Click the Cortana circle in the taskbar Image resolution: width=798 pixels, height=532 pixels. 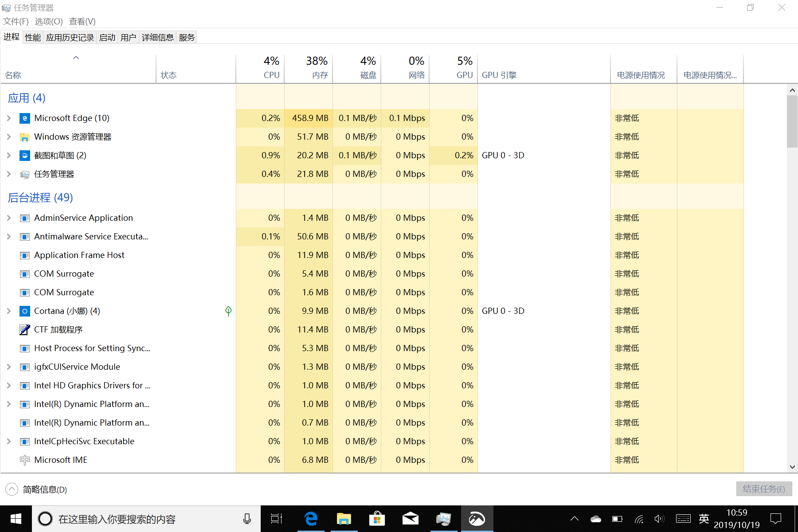point(45,519)
